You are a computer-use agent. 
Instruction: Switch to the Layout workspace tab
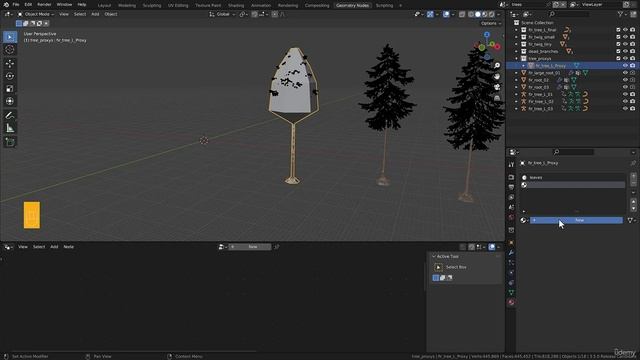point(104,5)
